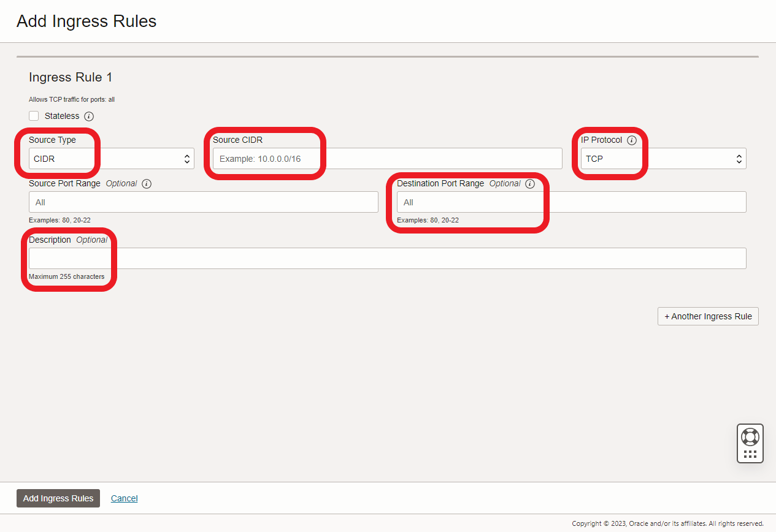The image size is (776, 532).
Task: Expand the IP Protocol dropdown
Action: point(663,159)
